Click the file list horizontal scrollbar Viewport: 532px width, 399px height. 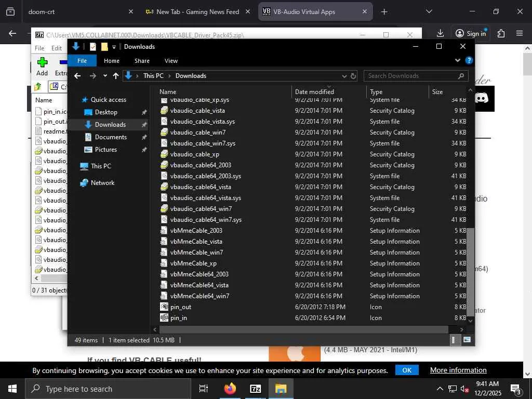pos(303,329)
